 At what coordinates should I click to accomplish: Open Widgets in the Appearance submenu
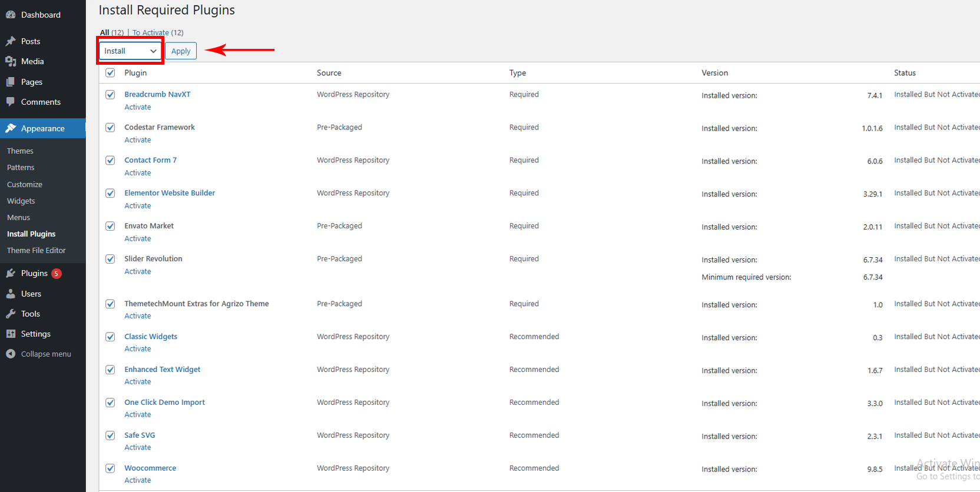pos(21,201)
